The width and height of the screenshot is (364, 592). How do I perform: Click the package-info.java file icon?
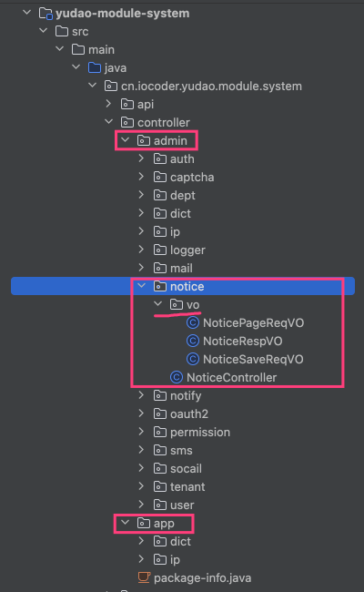[144, 577]
